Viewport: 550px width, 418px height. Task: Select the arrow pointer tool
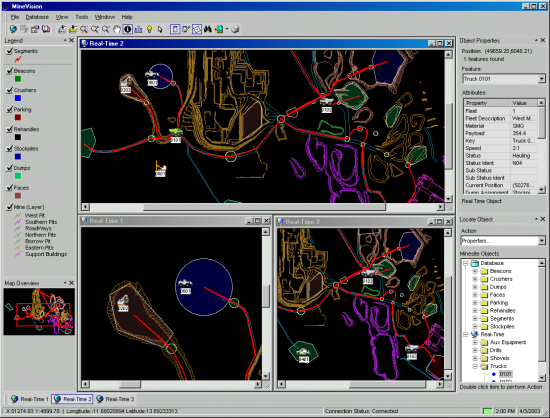(160, 29)
